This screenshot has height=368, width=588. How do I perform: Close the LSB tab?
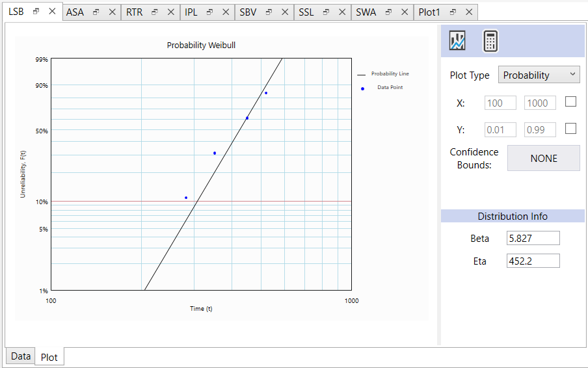tap(52, 11)
